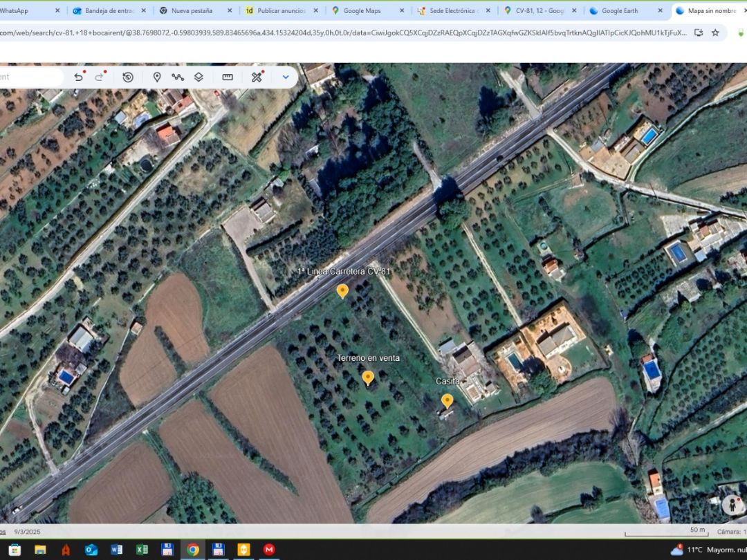Activate the ruler measure tool
747x560 pixels.
click(228, 77)
